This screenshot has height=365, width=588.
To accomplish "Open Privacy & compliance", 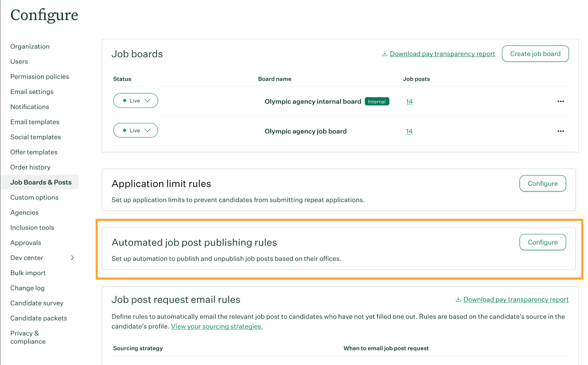I will pyautogui.click(x=28, y=337).
